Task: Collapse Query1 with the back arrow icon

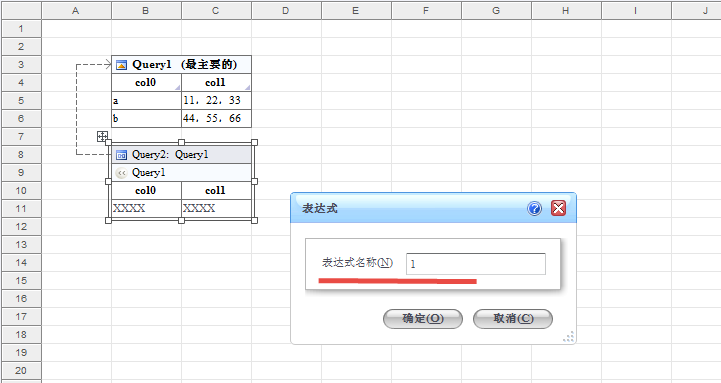Action: coord(121,173)
